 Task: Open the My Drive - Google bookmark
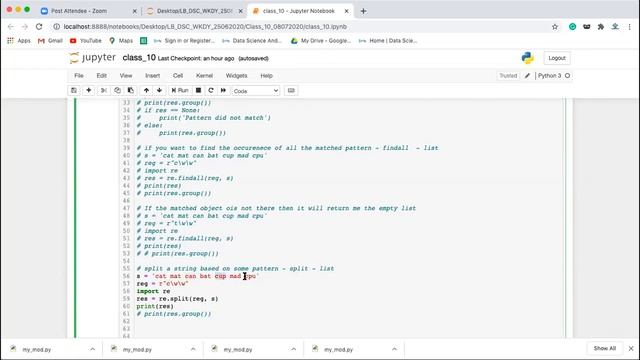click(321, 40)
